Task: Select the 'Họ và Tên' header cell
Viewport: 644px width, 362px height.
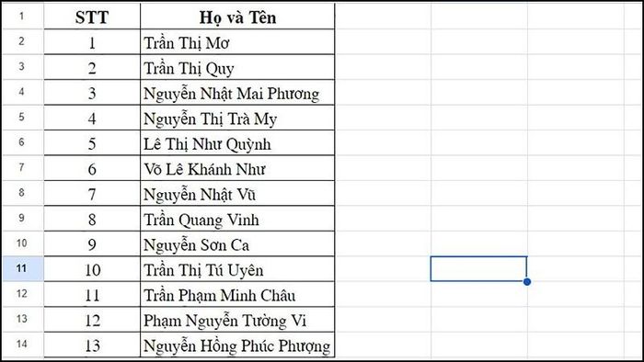Action: coord(237,17)
